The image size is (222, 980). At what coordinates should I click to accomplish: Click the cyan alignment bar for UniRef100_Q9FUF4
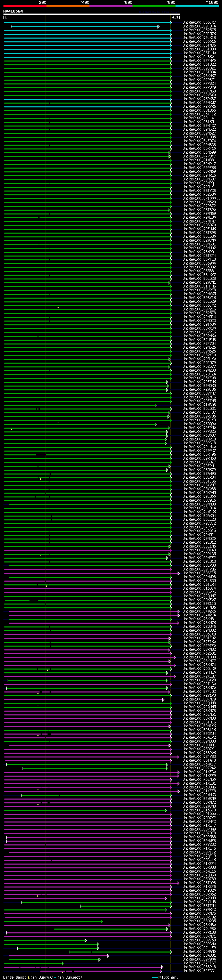pyautogui.click(x=85, y=27)
